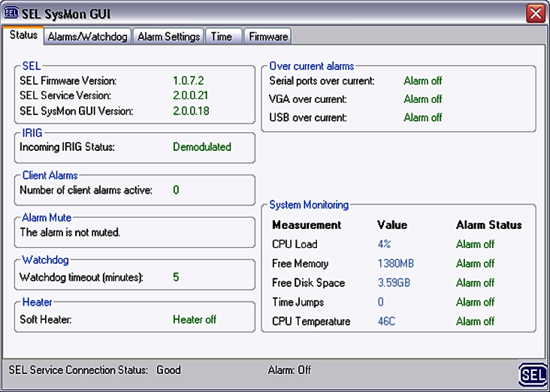Click the 'Value' column header
Screen dimensions: 550x392
pos(392,225)
